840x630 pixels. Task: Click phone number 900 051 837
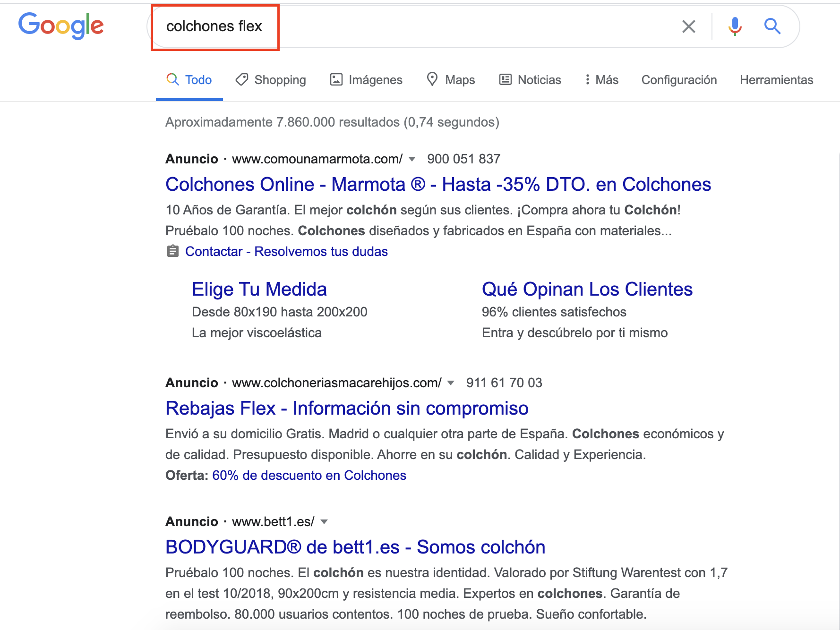(x=463, y=159)
